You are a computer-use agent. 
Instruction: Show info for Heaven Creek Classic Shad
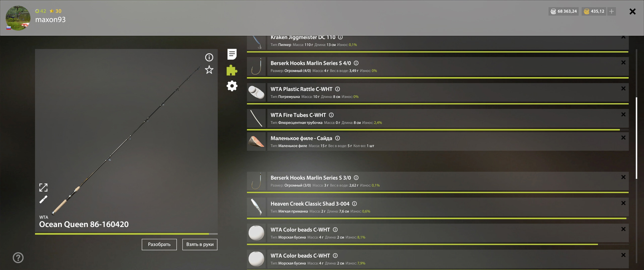click(x=354, y=204)
